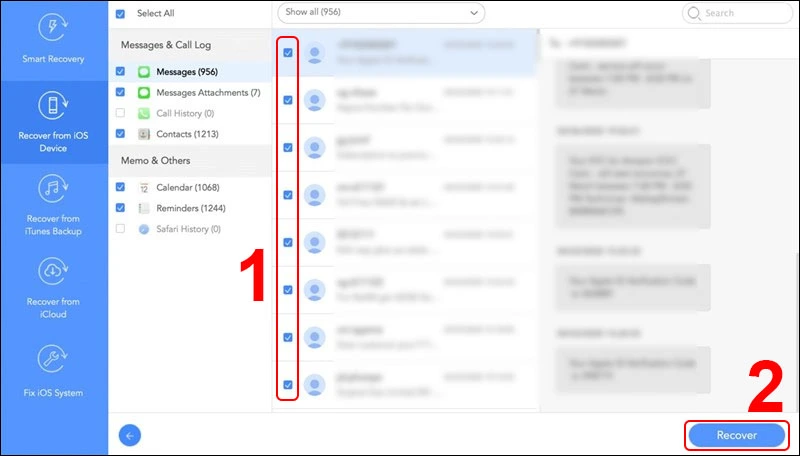
Task: Click the green Messages icon
Action: tap(144, 72)
